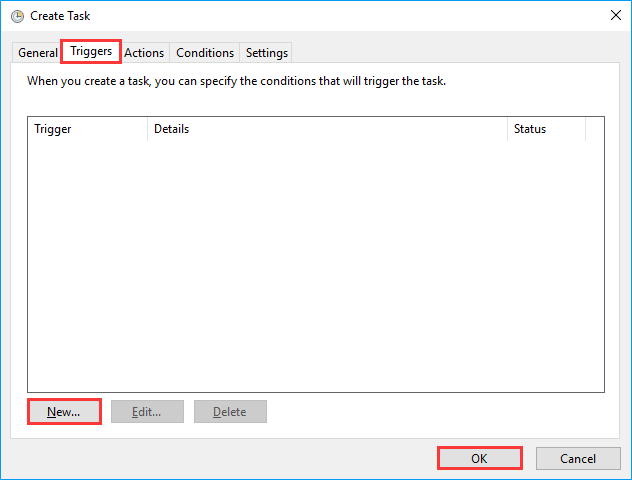632x480 pixels.
Task: Go to the Conditions tab
Action: pos(205,53)
